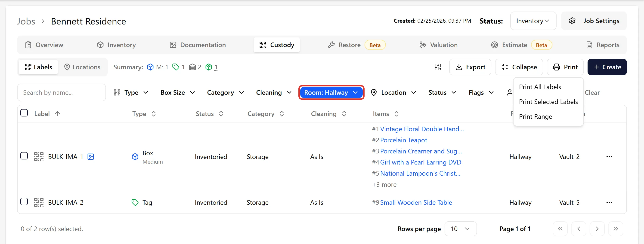Open image icon beside BULK-IMA-1 label
Image resolution: width=644 pixels, height=244 pixels.
tap(91, 157)
